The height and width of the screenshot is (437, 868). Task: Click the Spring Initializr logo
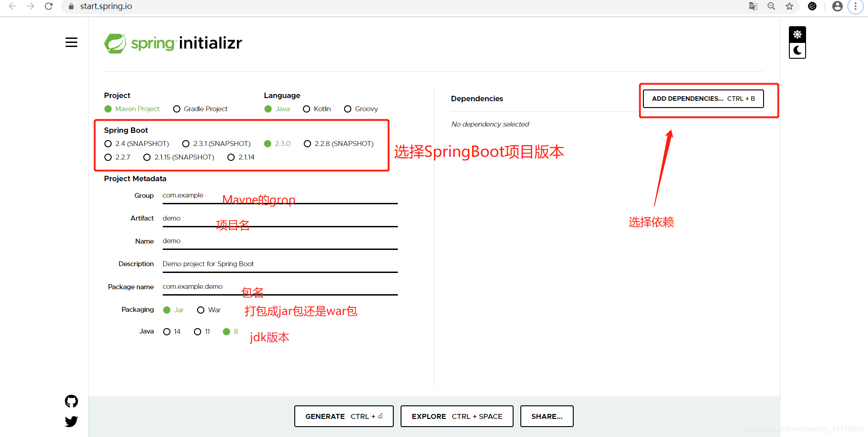tap(173, 43)
